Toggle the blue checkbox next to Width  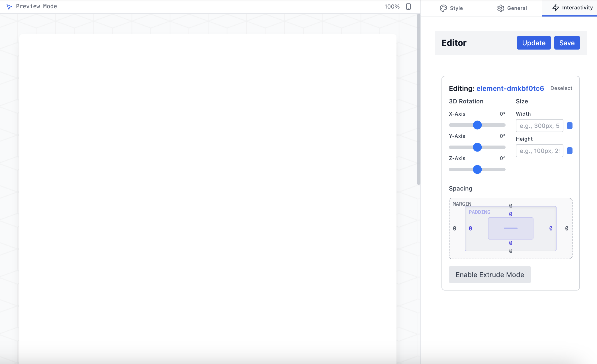[x=569, y=126]
